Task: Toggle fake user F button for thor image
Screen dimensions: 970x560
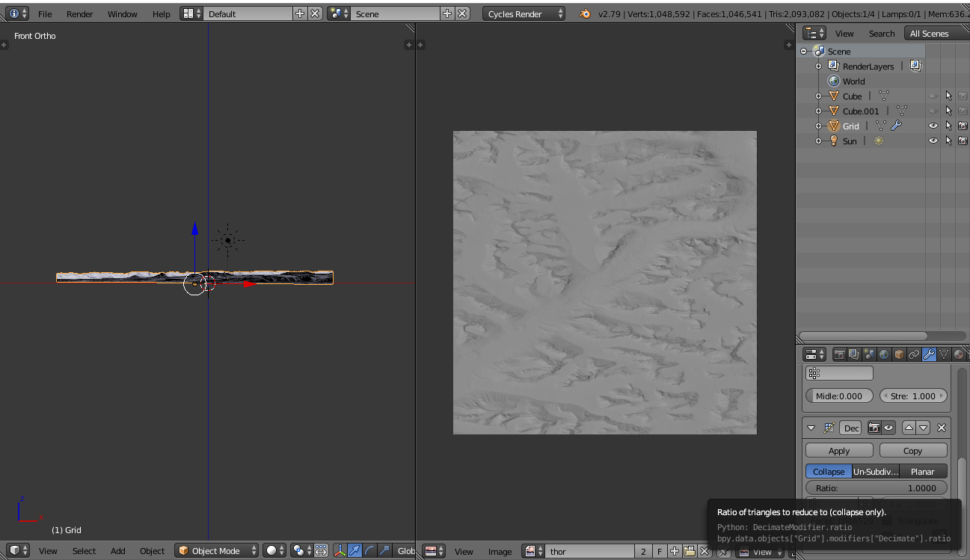Action: click(660, 551)
